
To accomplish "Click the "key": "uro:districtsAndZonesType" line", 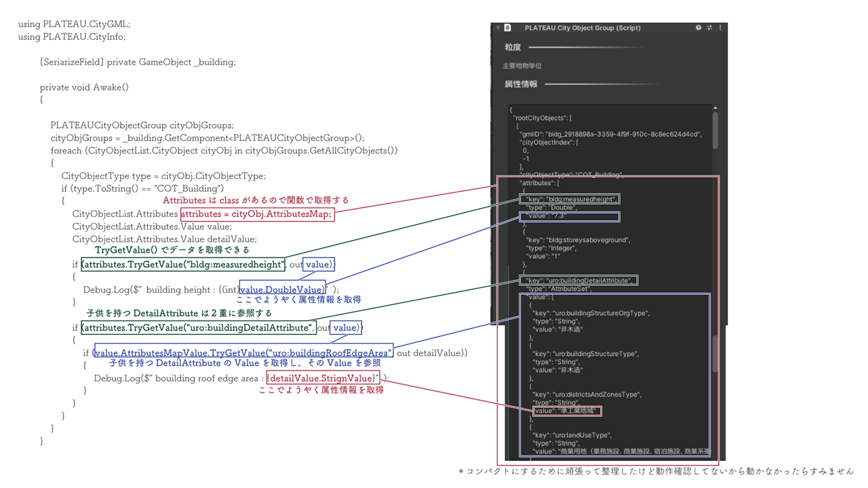I will point(587,394).
